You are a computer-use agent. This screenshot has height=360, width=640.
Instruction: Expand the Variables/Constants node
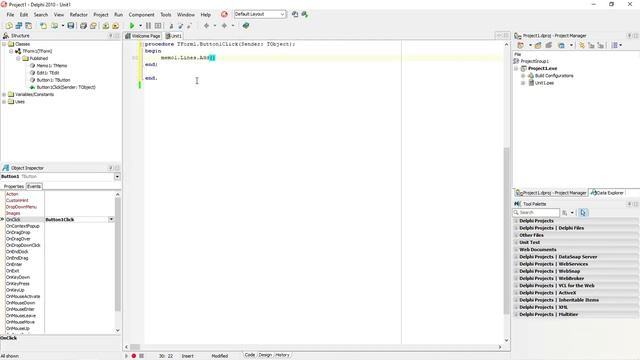pos(4,94)
